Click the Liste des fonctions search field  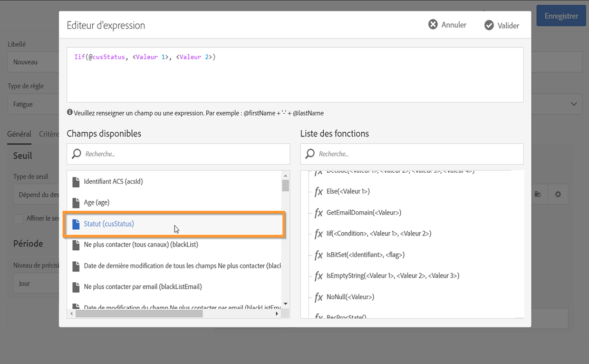tap(417, 154)
